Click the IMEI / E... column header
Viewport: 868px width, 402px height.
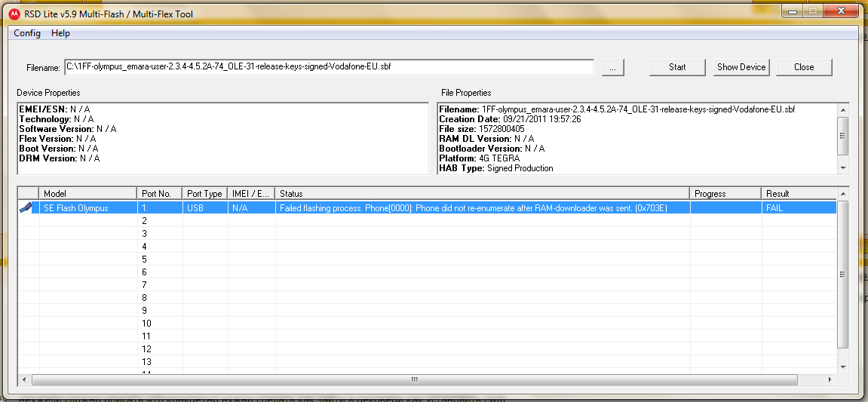tap(251, 193)
